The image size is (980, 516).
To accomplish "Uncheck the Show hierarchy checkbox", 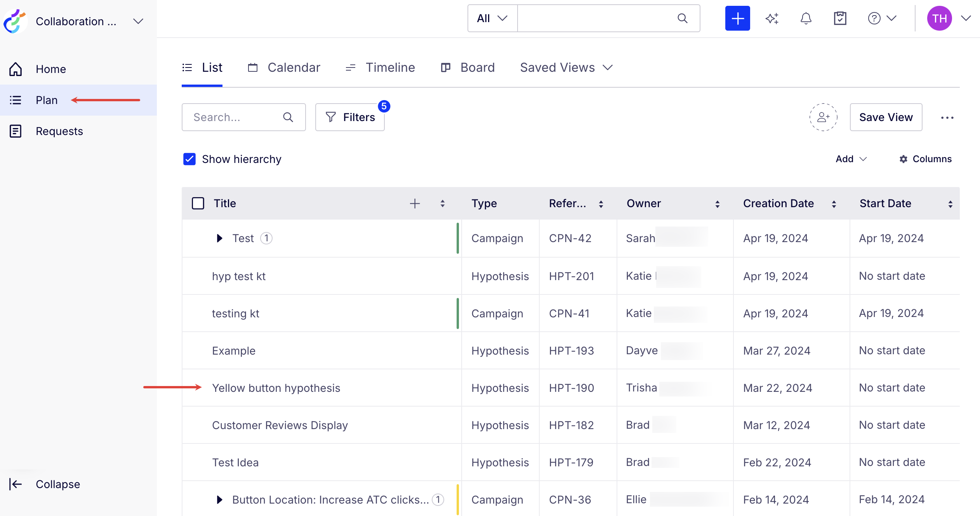I will (189, 159).
